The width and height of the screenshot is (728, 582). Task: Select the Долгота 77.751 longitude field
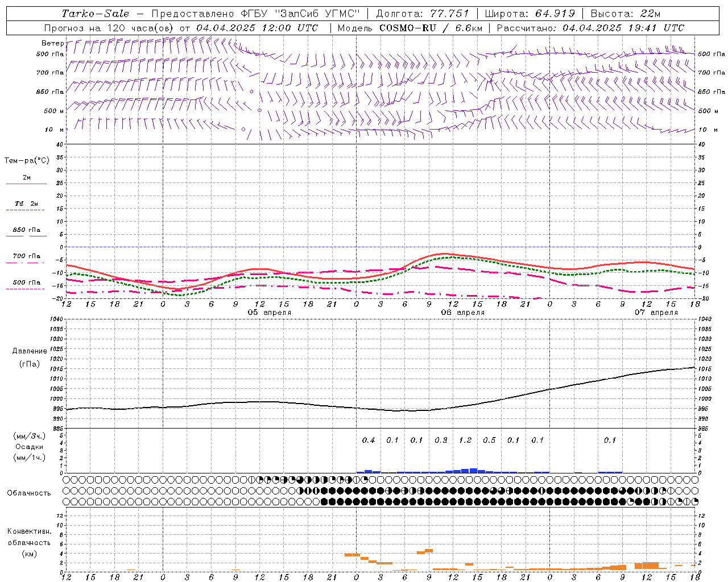[x=422, y=14]
